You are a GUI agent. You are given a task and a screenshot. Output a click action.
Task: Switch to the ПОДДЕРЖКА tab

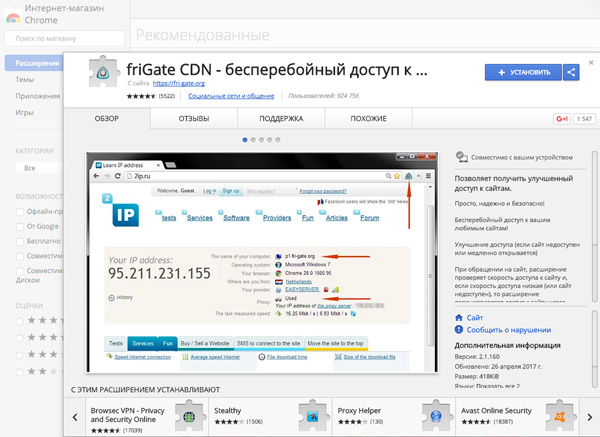pos(281,119)
